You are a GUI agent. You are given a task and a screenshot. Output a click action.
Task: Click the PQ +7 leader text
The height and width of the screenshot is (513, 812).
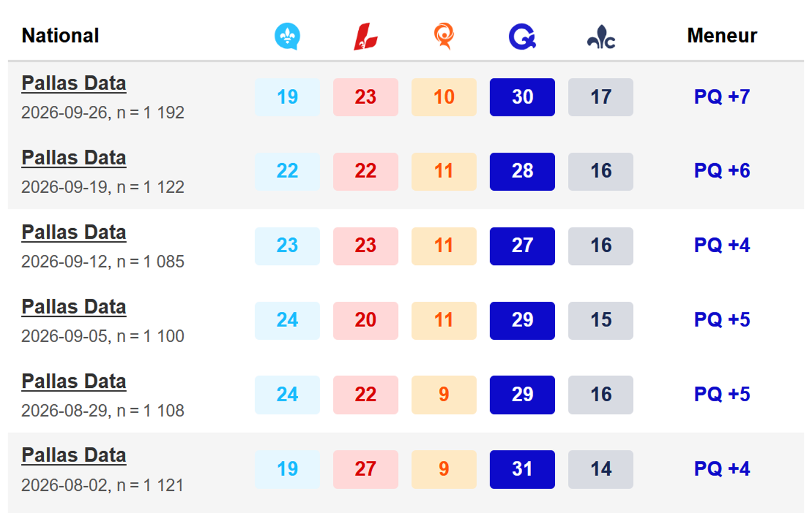pyautogui.click(x=722, y=97)
